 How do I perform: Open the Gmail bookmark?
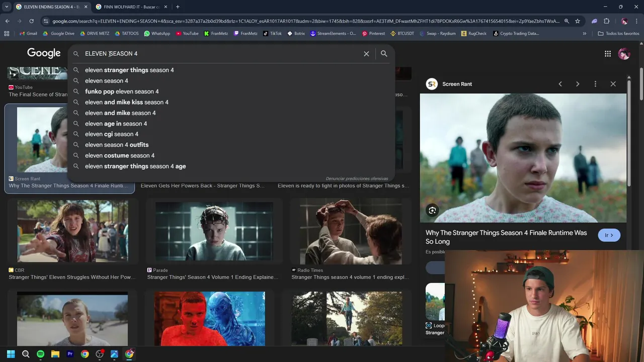(x=28, y=34)
